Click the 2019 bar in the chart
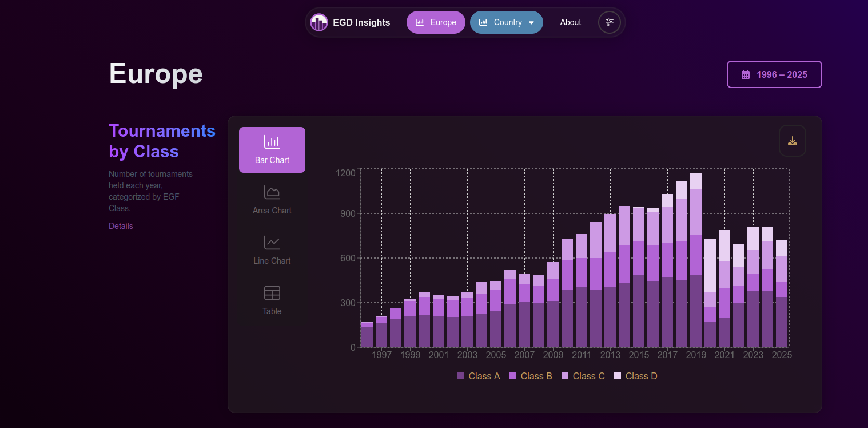The height and width of the screenshot is (428, 868). coord(696,263)
